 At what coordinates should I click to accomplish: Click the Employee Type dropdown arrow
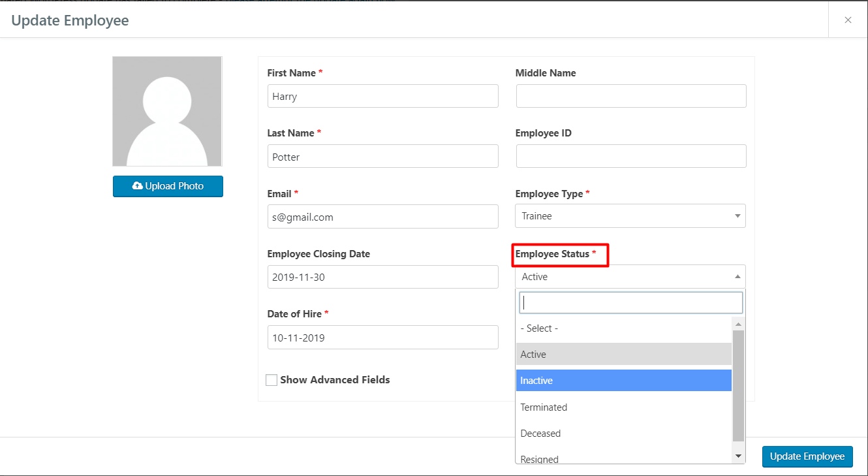tap(737, 216)
